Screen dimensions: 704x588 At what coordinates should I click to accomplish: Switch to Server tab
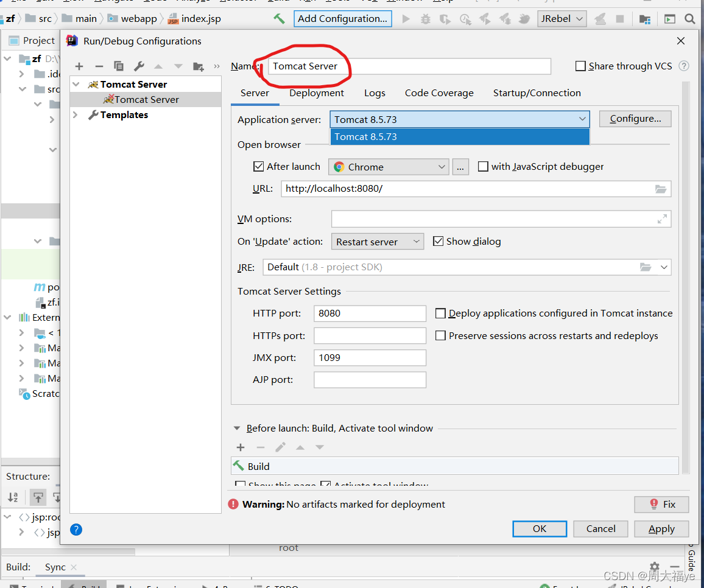click(255, 93)
